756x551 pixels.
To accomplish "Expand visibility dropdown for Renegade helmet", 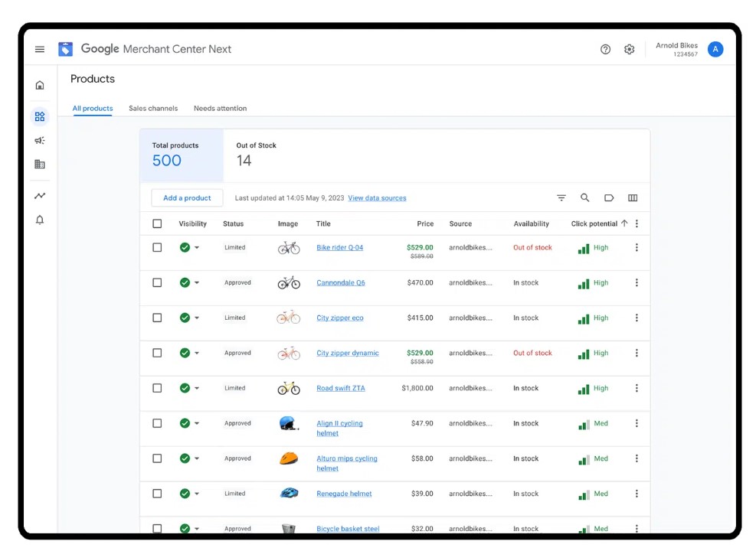I will [197, 494].
